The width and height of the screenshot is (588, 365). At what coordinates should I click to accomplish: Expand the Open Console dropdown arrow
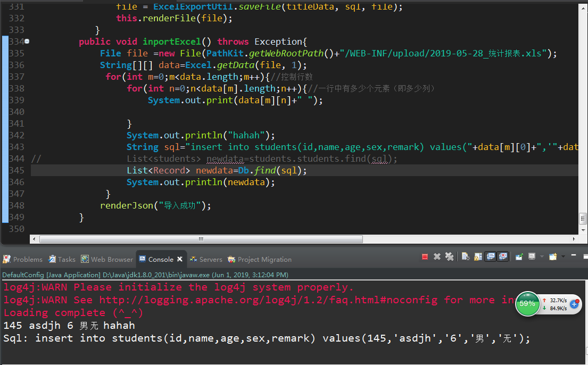click(562, 256)
